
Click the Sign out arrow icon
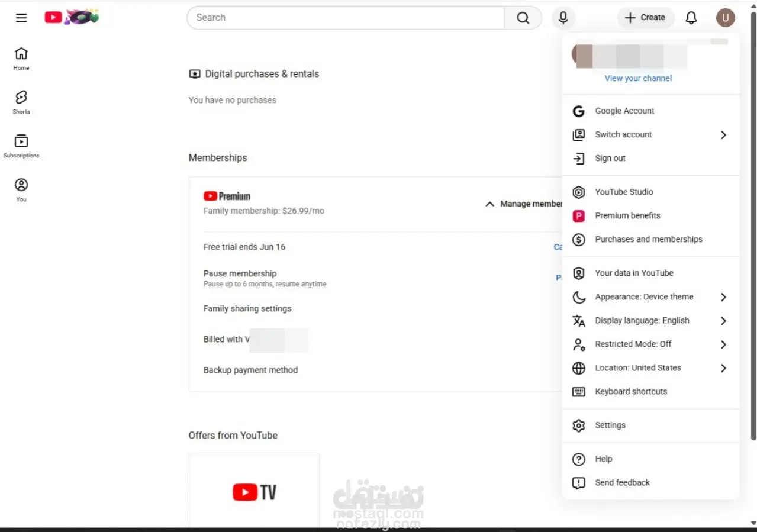point(579,159)
